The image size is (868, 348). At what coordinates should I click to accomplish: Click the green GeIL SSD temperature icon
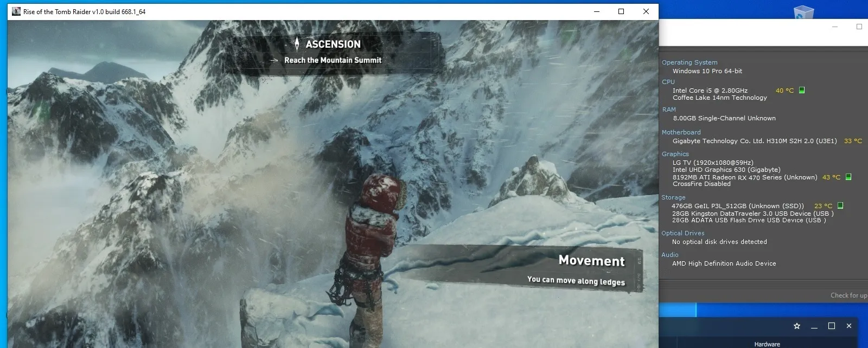click(840, 205)
